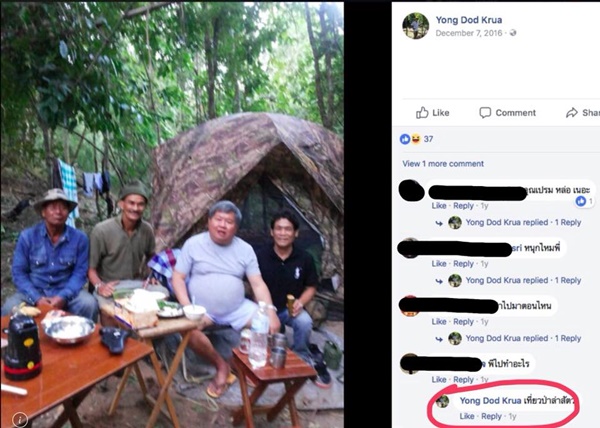The width and height of the screenshot is (600, 428).
Task: Reply to the second comment
Action: [x=463, y=264]
